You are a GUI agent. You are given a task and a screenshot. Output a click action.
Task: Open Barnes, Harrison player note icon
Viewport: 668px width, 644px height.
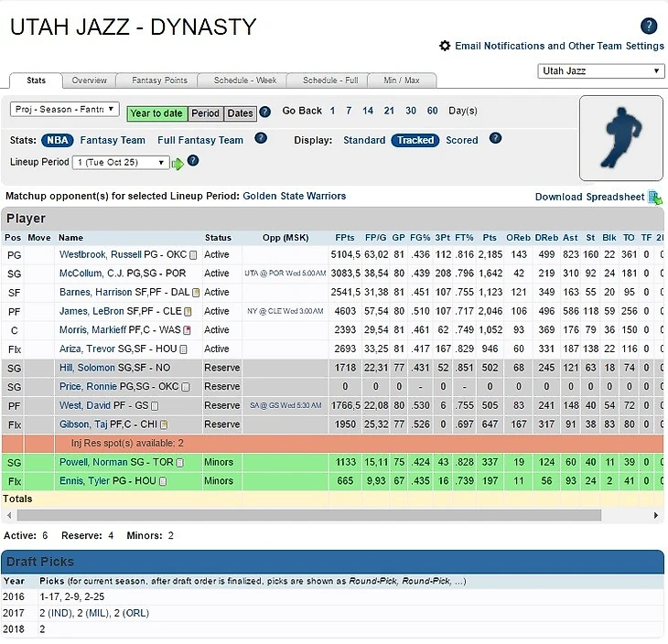click(x=196, y=293)
